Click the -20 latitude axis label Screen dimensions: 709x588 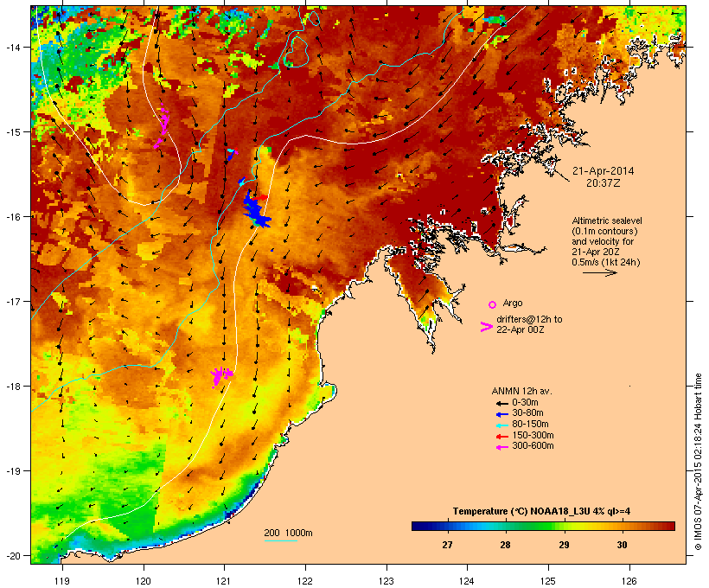(x=12, y=556)
